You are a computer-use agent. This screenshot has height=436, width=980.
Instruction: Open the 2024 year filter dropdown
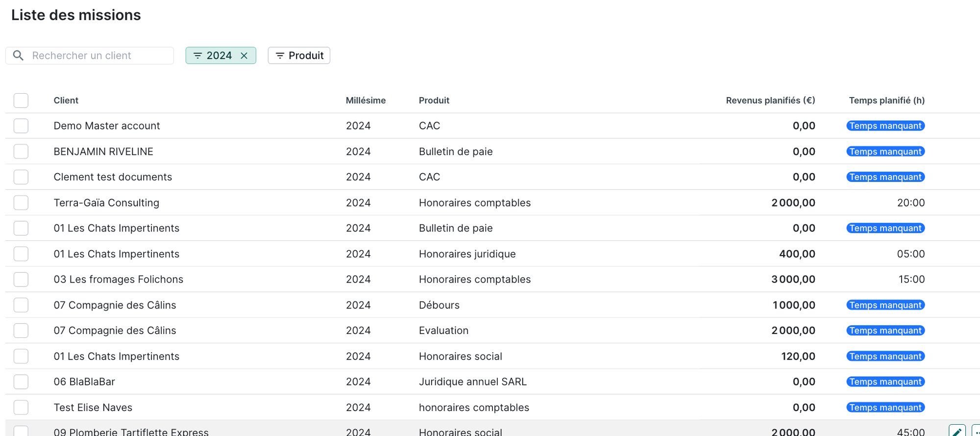click(x=219, y=55)
